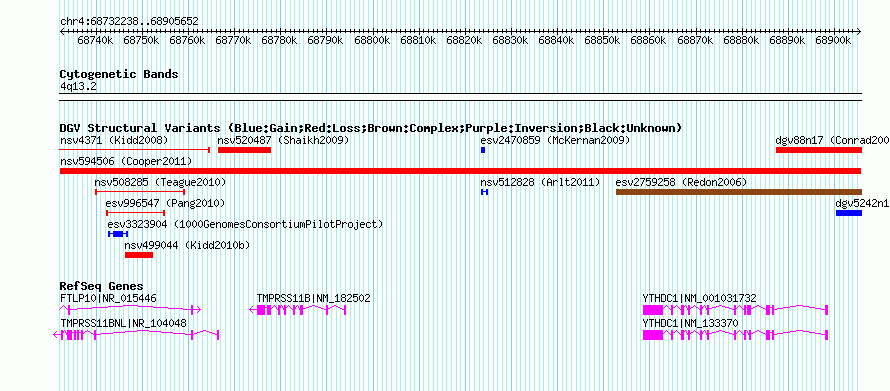Open nsv520487 (Shaikh2009) variant label
The width and height of the screenshot is (890, 391).
(283, 140)
